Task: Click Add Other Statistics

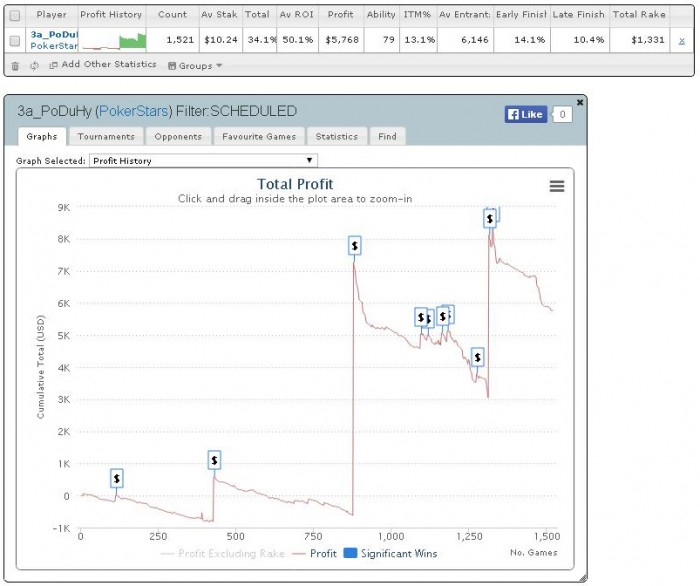Action: pos(103,65)
